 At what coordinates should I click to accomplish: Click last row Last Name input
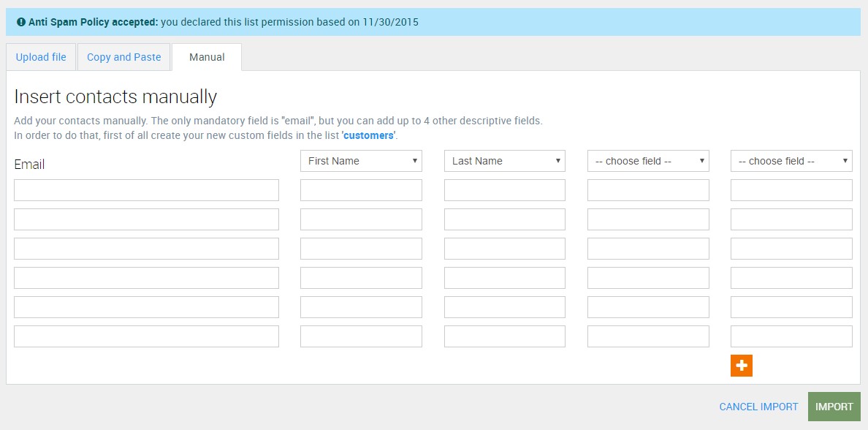pyautogui.click(x=504, y=336)
